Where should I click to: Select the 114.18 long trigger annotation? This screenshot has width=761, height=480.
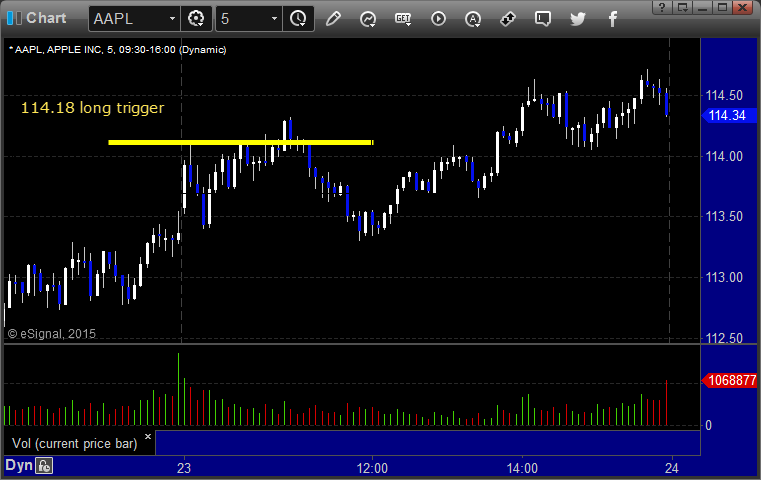pyautogui.click(x=92, y=108)
